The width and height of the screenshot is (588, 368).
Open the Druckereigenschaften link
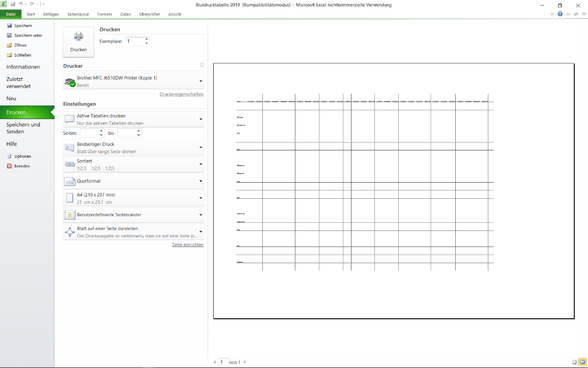[181, 94]
